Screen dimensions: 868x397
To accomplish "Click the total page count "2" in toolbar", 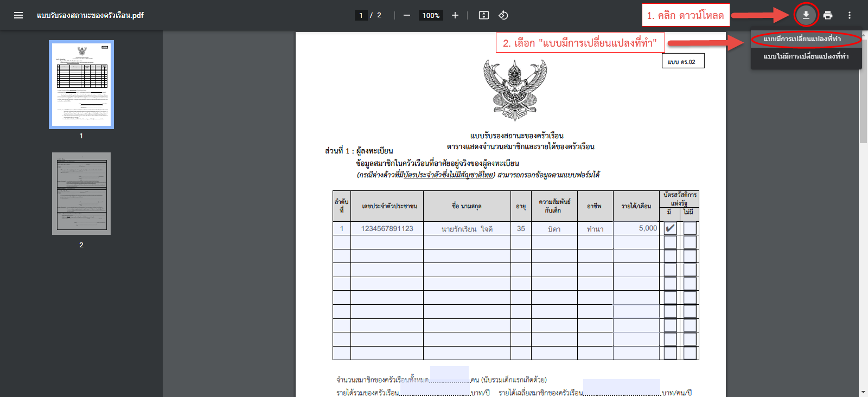I will pyautogui.click(x=379, y=15).
